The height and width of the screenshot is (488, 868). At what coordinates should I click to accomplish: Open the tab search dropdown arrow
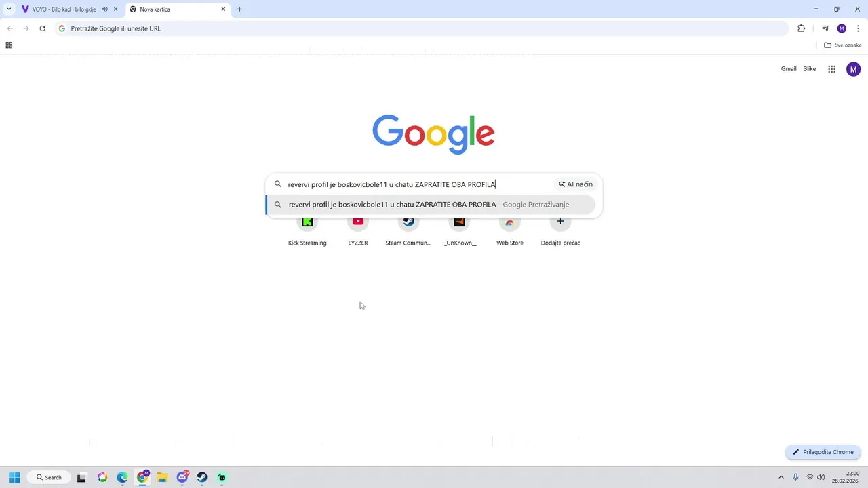(8, 9)
